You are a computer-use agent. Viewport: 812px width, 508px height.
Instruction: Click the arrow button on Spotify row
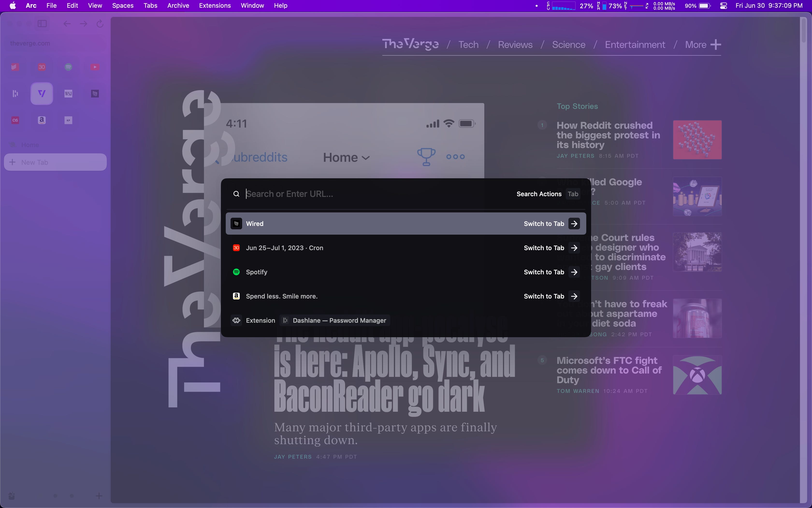coord(574,272)
